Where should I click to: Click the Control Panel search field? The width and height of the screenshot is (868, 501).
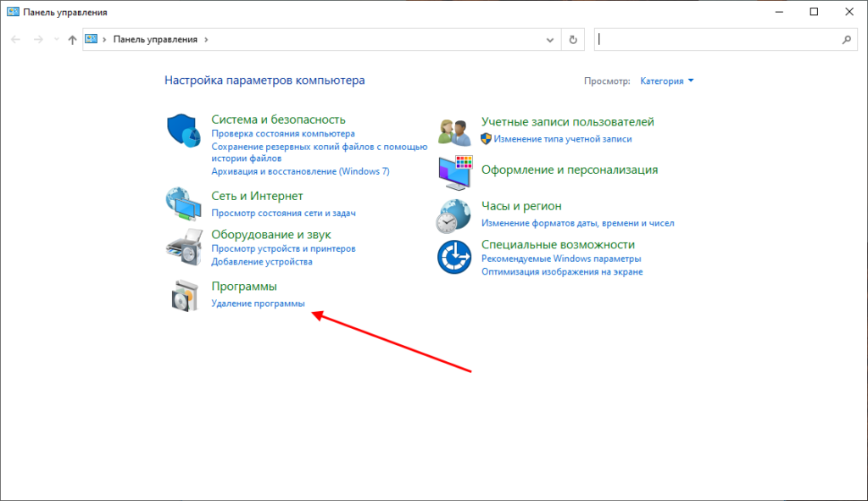click(721, 39)
